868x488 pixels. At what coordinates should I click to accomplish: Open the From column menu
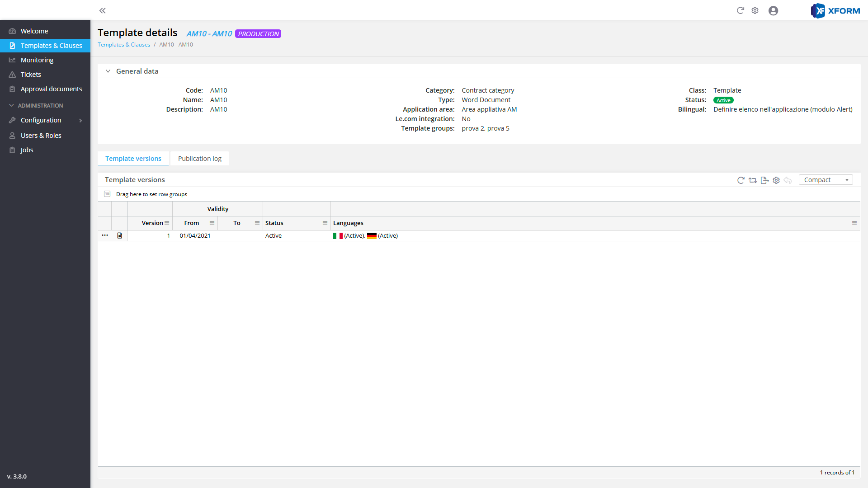(x=212, y=223)
